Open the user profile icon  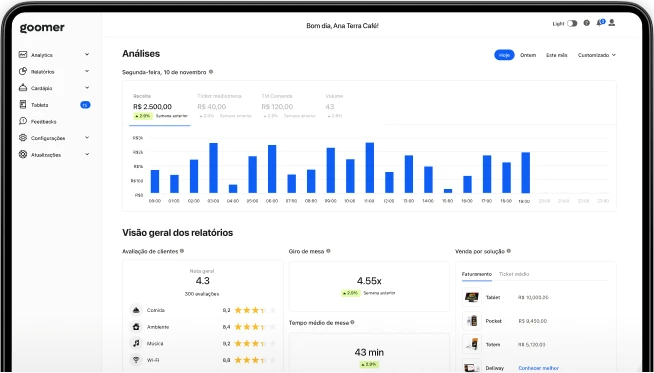tap(612, 23)
